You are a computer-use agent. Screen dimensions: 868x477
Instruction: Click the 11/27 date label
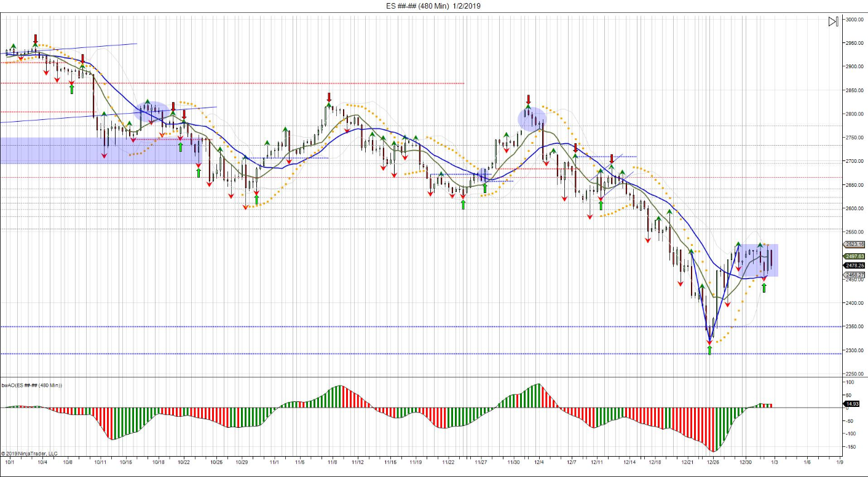coord(481,462)
